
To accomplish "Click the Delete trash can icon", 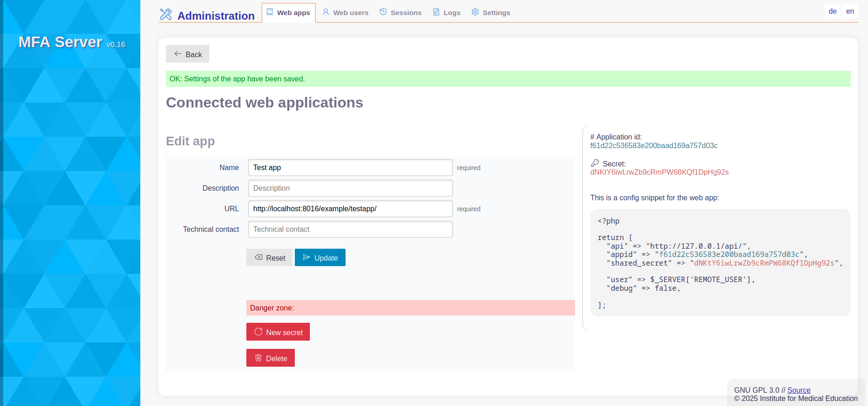I will [258, 358].
